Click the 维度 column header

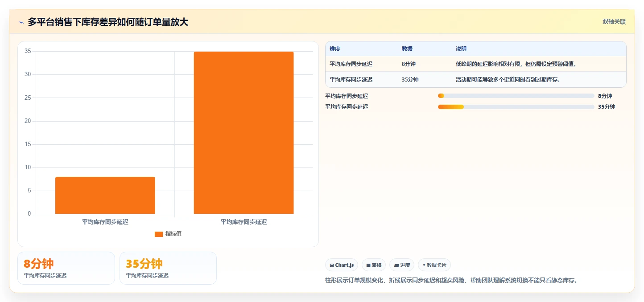[x=335, y=49]
